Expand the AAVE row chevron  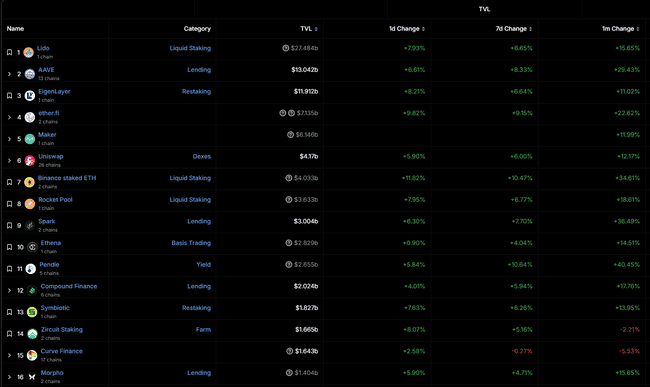click(10, 74)
